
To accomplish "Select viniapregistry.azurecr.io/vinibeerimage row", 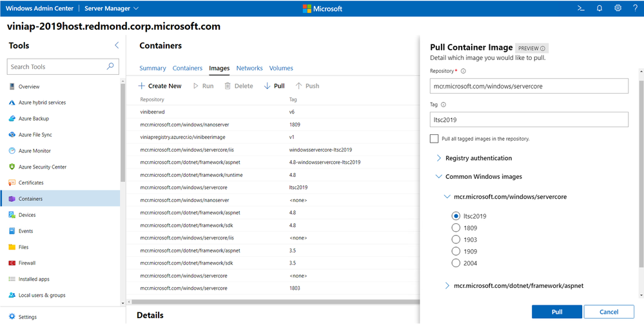I will pos(273,137).
